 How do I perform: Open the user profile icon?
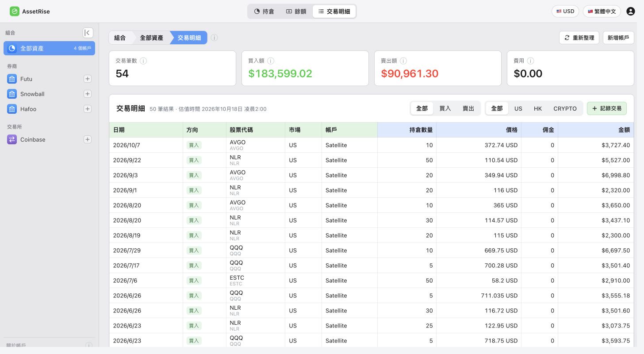pos(631,12)
